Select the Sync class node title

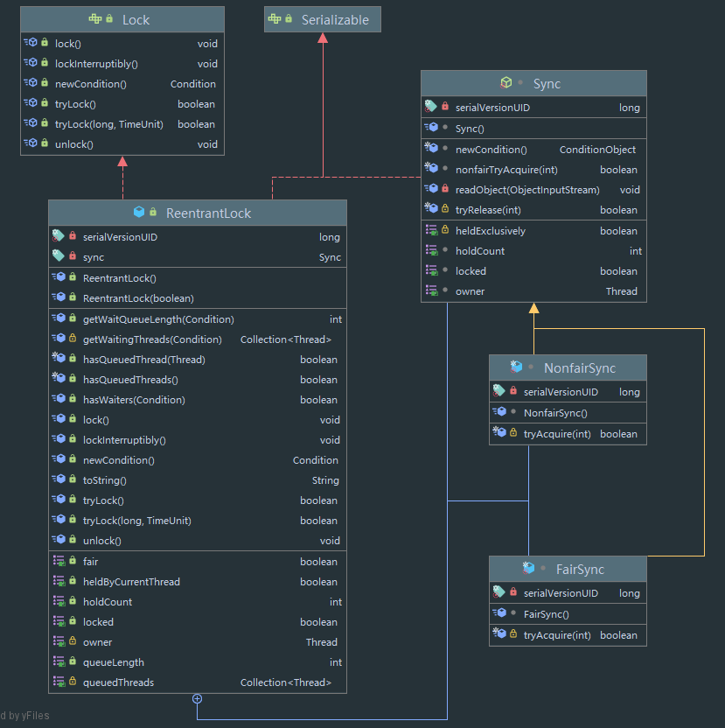click(547, 83)
